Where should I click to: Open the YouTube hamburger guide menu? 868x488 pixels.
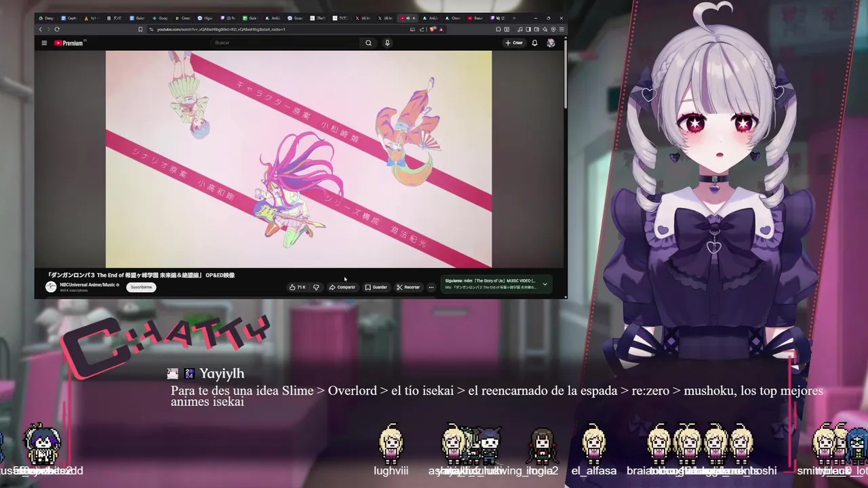tap(44, 43)
